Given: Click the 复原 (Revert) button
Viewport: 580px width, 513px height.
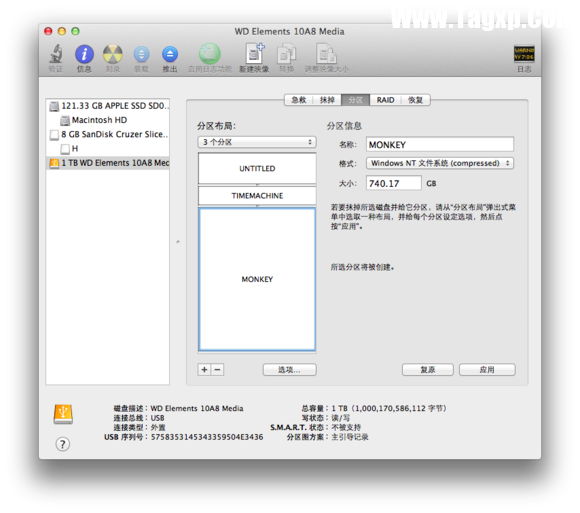Looking at the screenshot, I should (428, 369).
